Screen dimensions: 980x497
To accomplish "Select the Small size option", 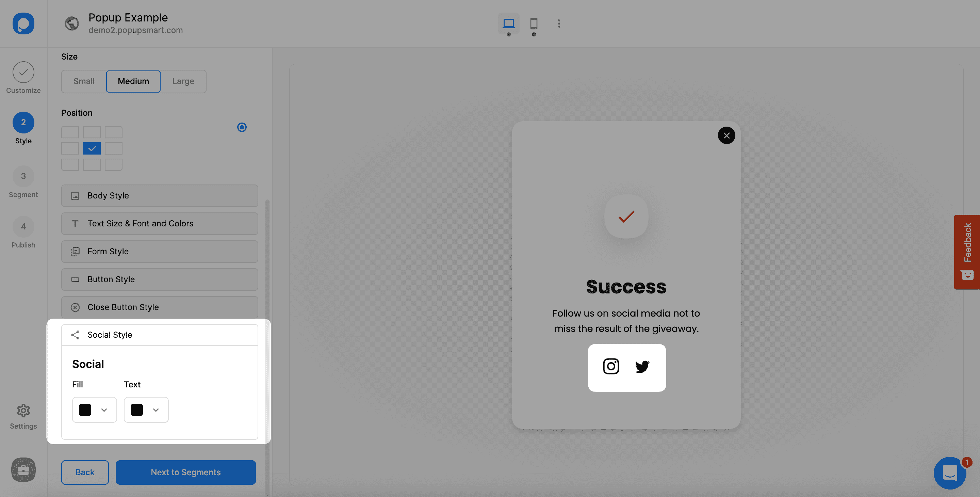I will pyautogui.click(x=84, y=81).
